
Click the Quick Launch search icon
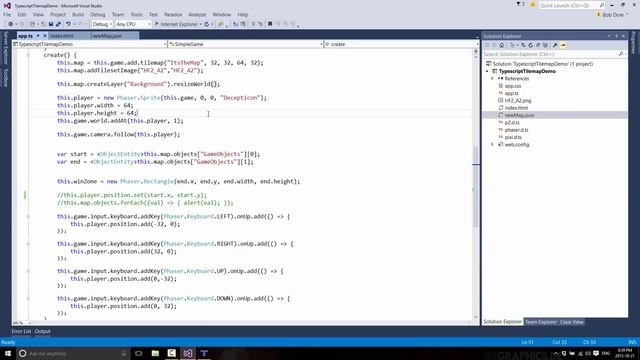[x=602, y=5]
